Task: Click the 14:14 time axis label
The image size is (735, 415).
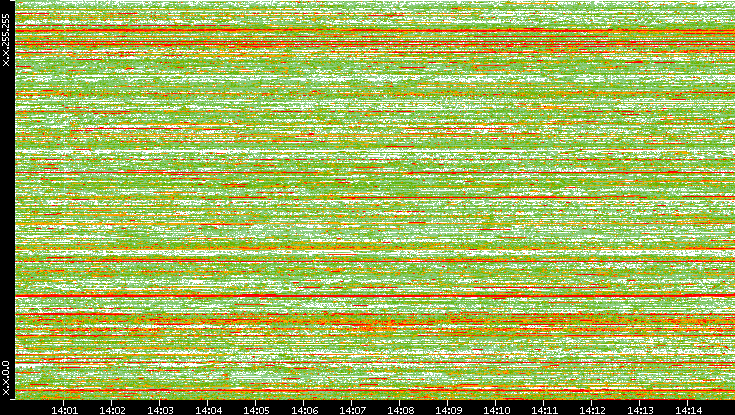Action: click(x=688, y=410)
